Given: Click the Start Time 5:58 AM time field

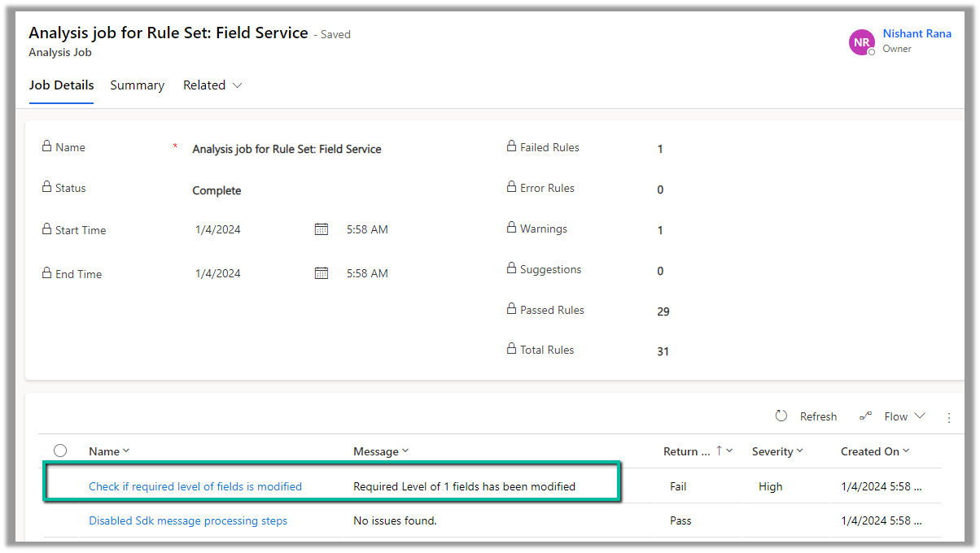Looking at the screenshot, I should point(367,230).
